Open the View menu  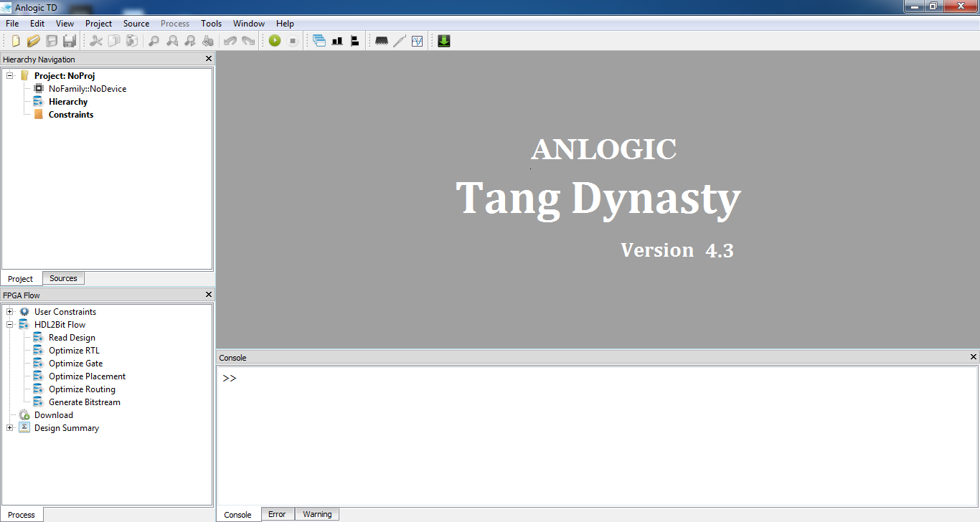[x=65, y=24]
